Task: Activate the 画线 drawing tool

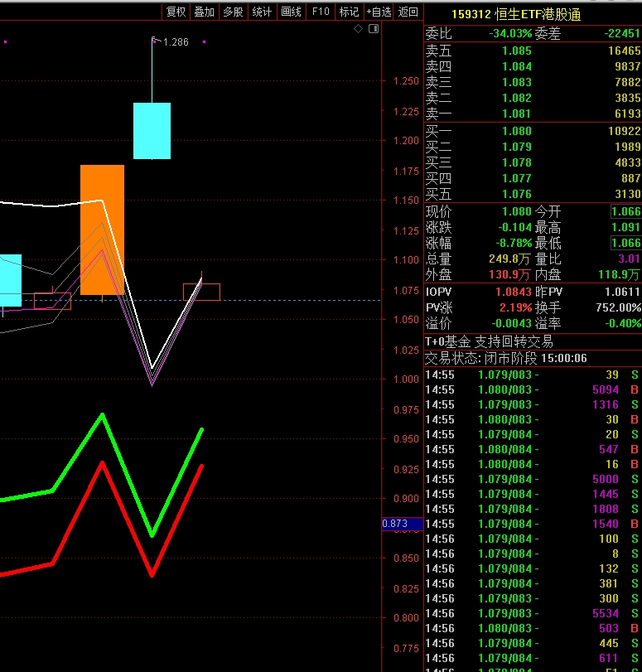Action: pyautogui.click(x=291, y=12)
